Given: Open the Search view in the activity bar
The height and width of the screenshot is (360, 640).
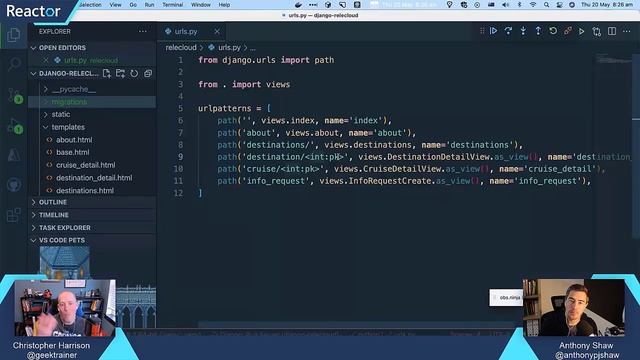Looking at the screenshot, I should click(x=14, y=63).
